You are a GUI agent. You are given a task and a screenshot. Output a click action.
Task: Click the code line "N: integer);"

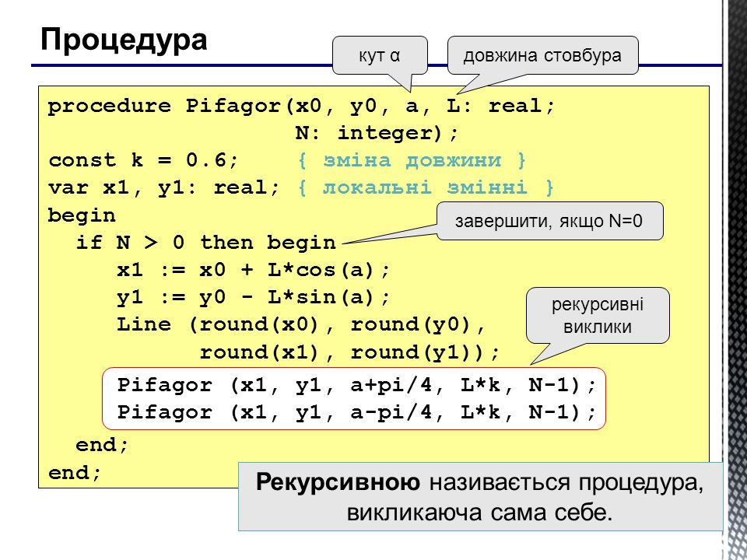coord(377,133)
